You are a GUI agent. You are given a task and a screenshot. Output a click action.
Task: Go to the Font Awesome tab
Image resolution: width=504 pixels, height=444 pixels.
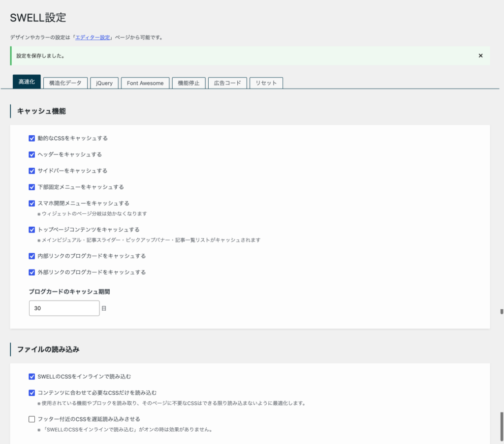pos(145,83)
